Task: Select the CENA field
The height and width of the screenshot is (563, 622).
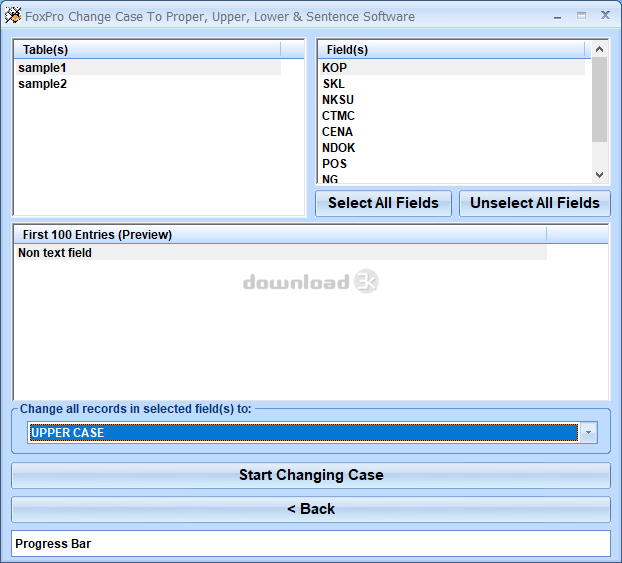Action: click(452, 132)
